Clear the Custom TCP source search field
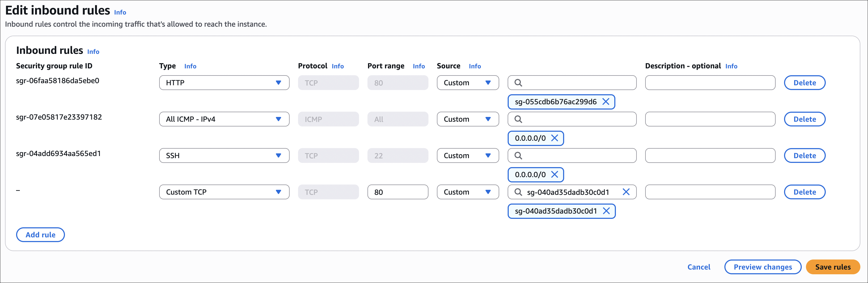The image size is (868, 283). pyautogui.click(x=626, y=192)
